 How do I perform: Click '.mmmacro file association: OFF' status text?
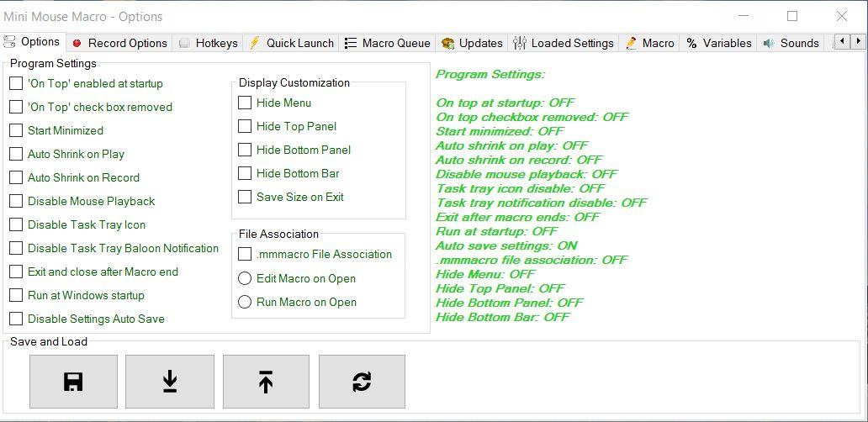[x=532, y=260]
